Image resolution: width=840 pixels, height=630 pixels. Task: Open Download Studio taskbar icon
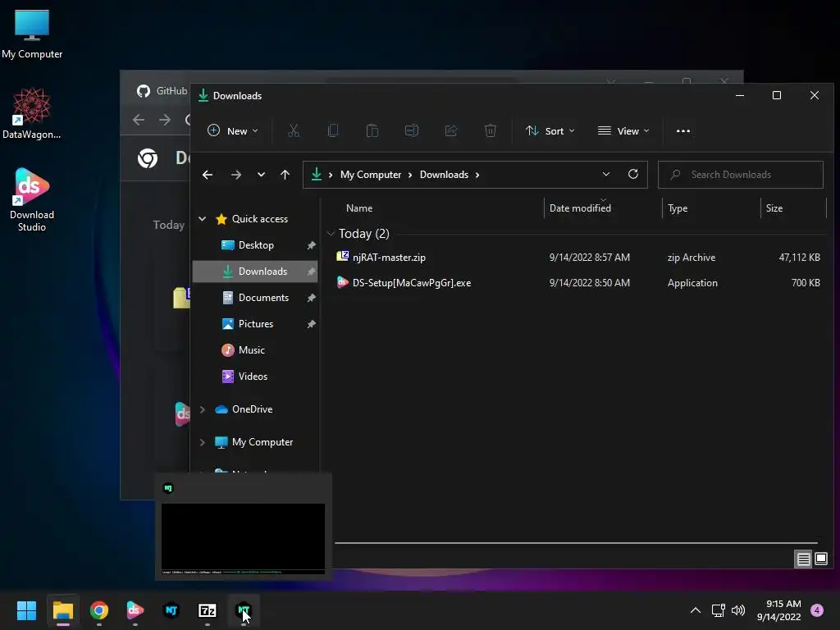point(135,610)
